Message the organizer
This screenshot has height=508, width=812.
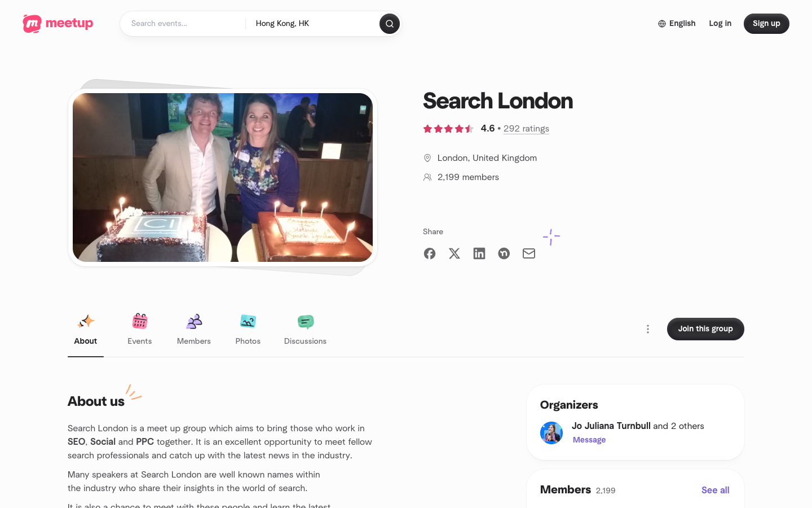[589, 440]
